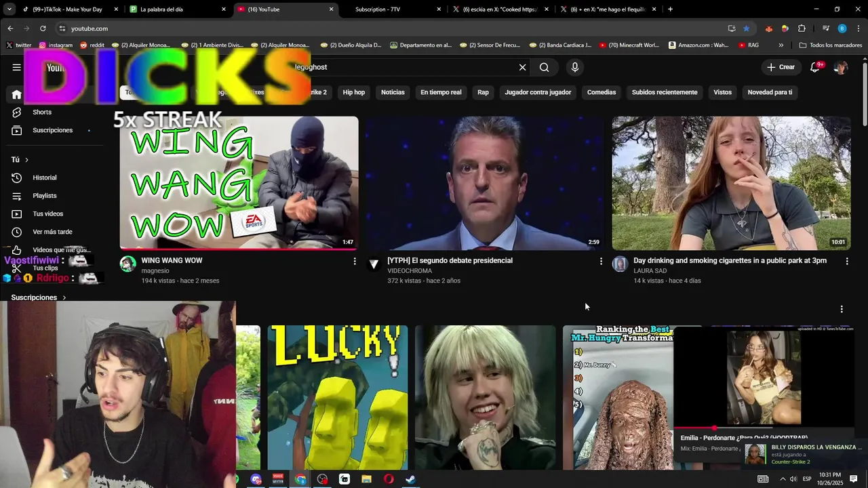Open the magnesio channel avatar
Screen dimensions: 868x488
(x=127, y=264)
